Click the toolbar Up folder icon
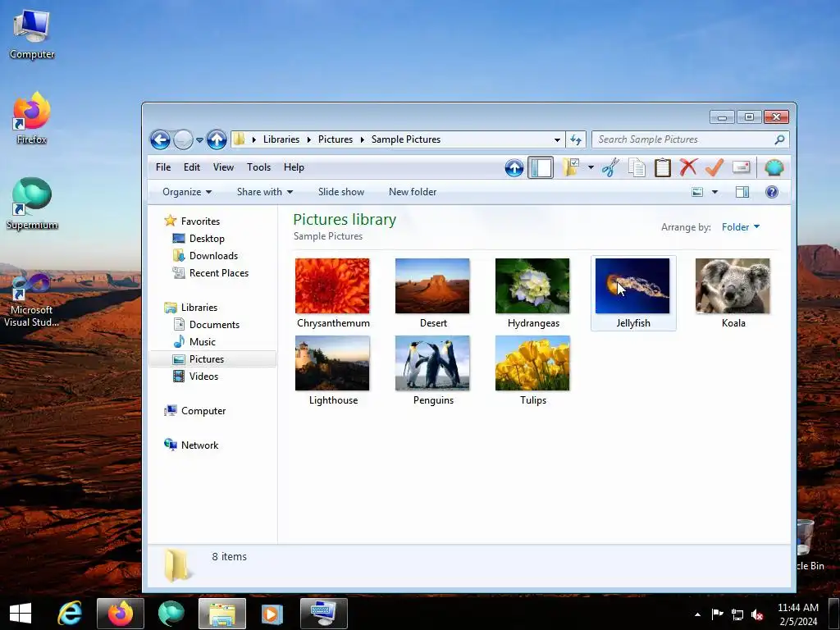 [514, 167]
